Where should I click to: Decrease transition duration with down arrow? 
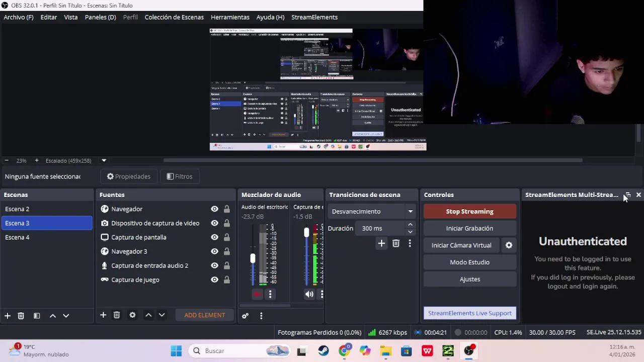(410, 232)
